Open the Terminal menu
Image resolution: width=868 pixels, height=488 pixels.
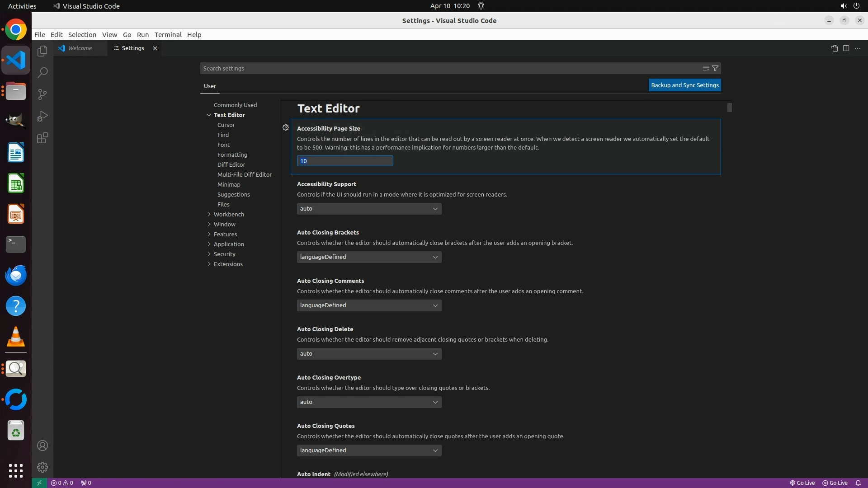click(x=168, y=35)
